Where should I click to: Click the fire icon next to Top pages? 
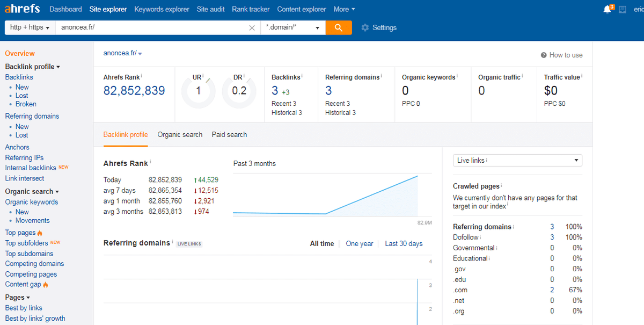(40, 233)
